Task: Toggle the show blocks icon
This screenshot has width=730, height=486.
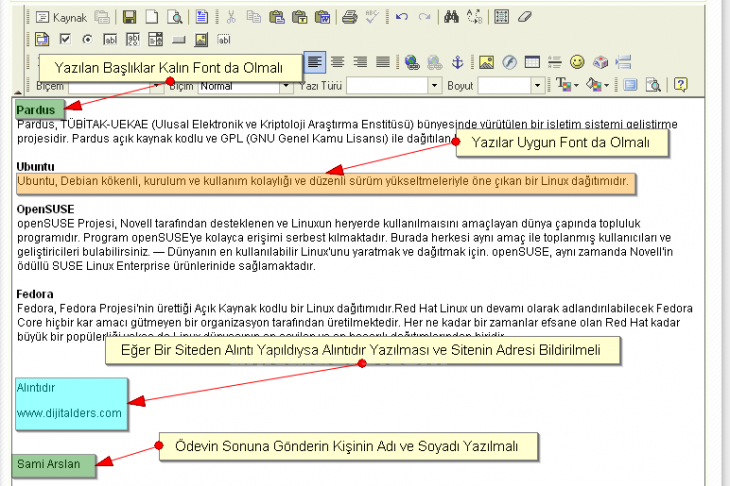Action: 653,85
